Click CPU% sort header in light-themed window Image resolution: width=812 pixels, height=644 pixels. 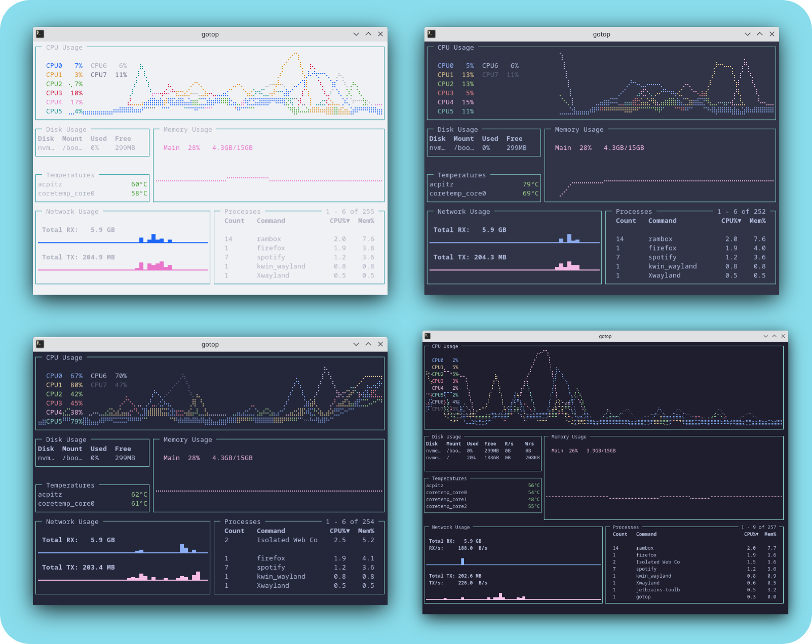click(339, 221)
